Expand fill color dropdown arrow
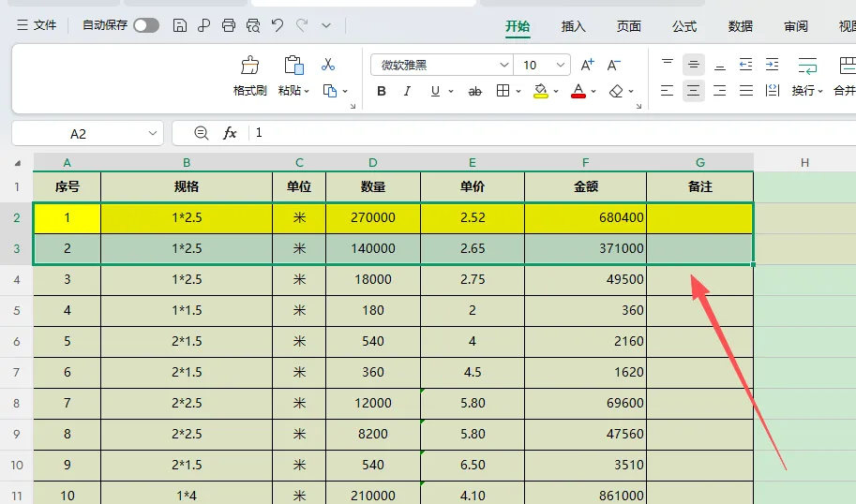The width and height of the screenshot is (856, 504). click(556, 91)
